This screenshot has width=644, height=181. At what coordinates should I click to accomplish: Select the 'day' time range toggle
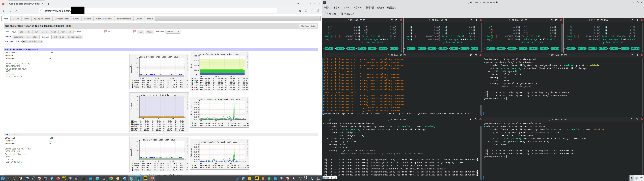36,32
